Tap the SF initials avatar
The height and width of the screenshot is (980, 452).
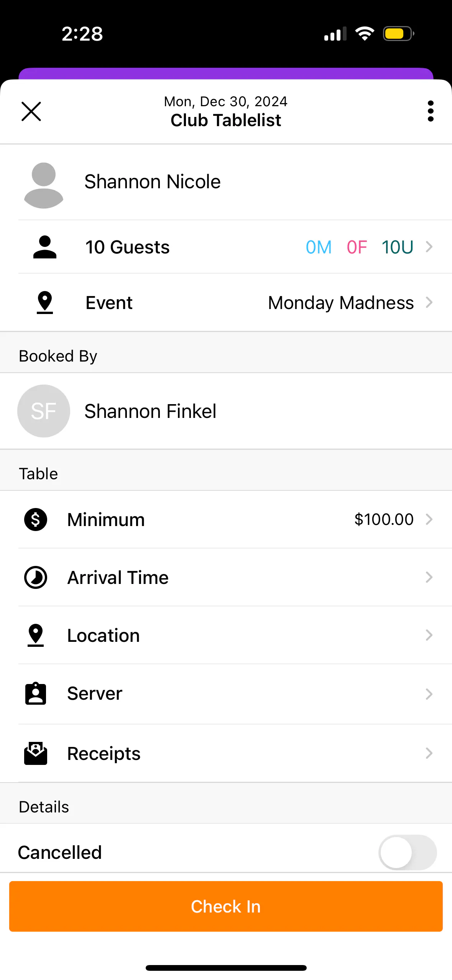tap(44, 411)
